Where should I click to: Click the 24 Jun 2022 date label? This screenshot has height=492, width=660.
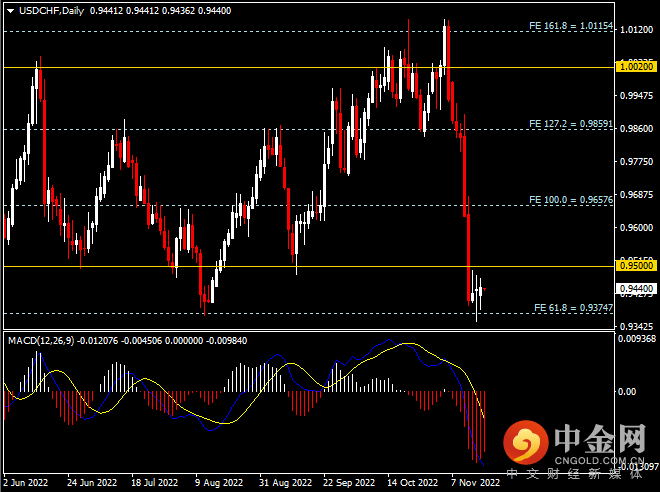point(92,482)
